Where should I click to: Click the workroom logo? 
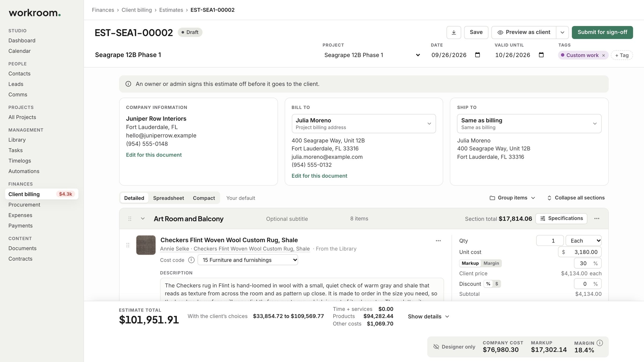pyautogui.click(x=35, y=13)
